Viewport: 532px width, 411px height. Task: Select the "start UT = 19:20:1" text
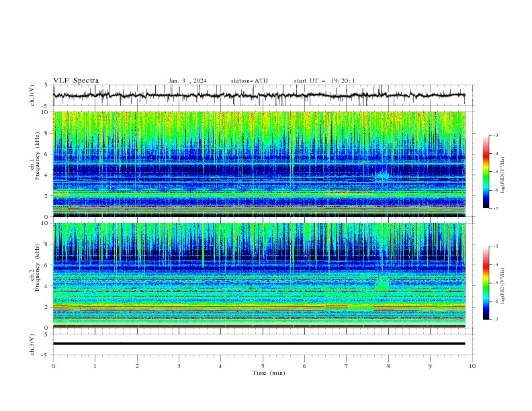pyautogui.click(x=324, y=81)
